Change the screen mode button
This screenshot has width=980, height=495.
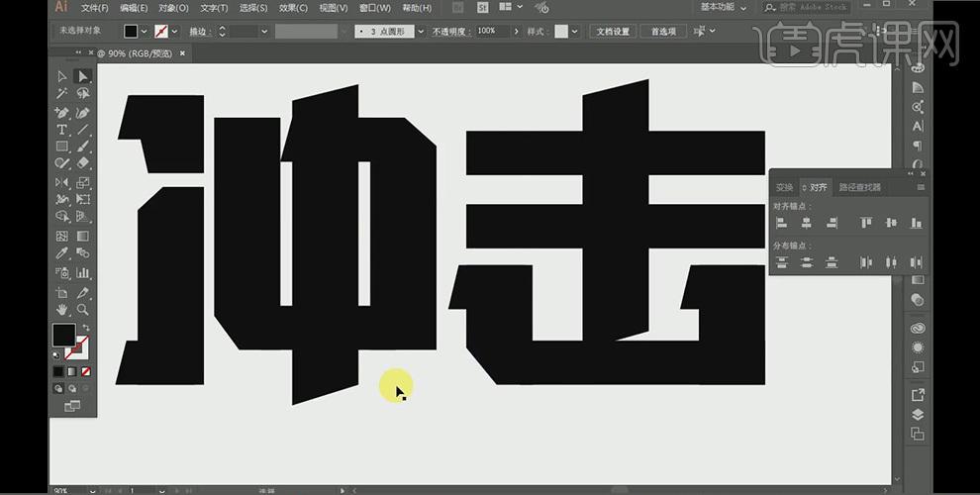[72, 406]
